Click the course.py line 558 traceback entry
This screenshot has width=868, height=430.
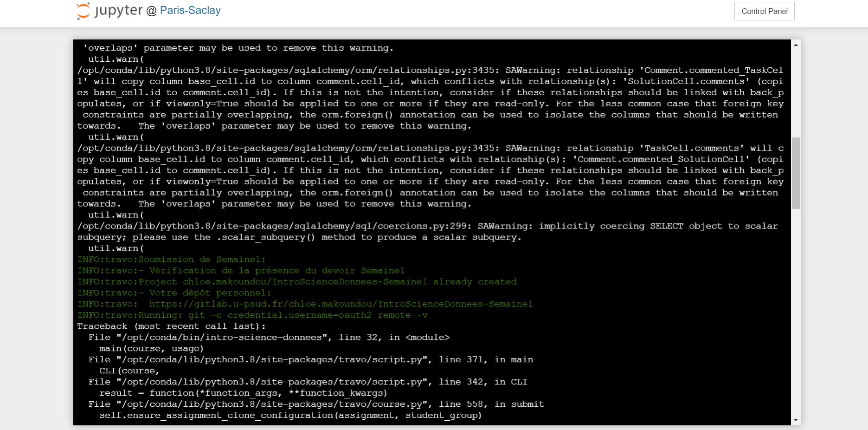[316, 404]
